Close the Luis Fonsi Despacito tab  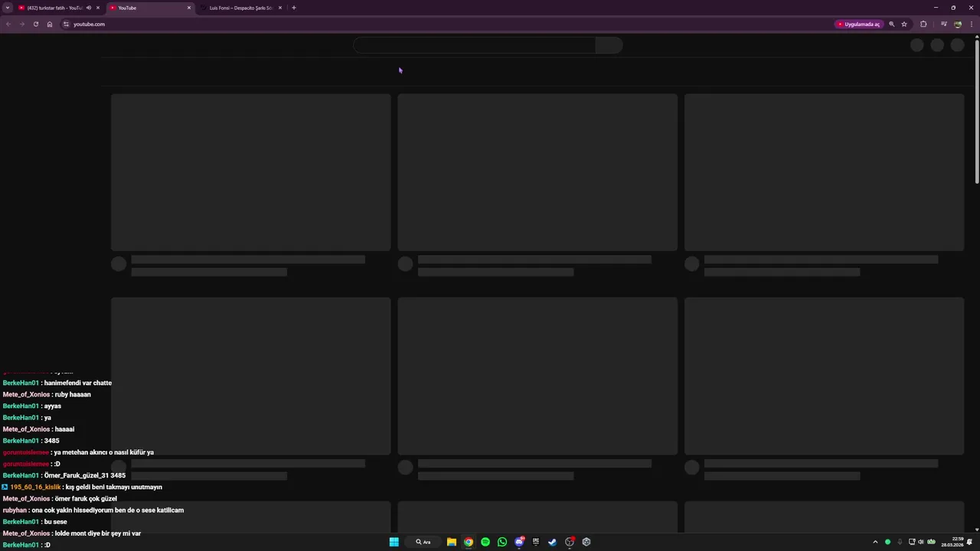280,8
